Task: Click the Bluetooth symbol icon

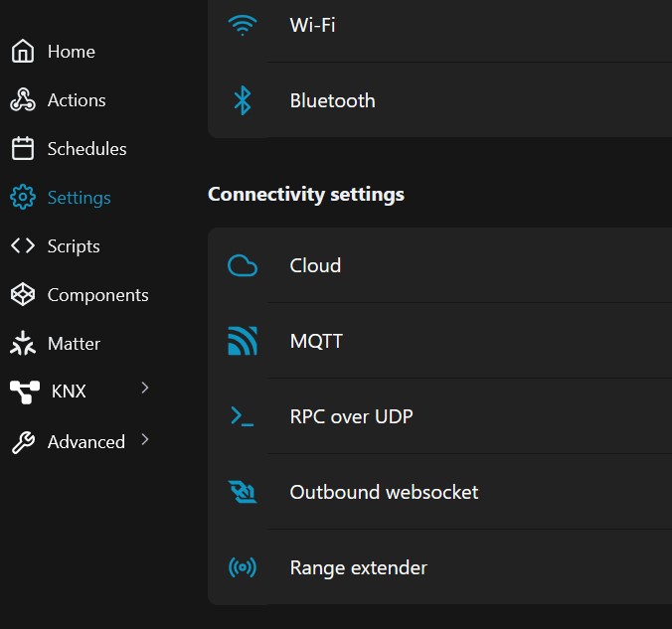Action: click(243, 100)
